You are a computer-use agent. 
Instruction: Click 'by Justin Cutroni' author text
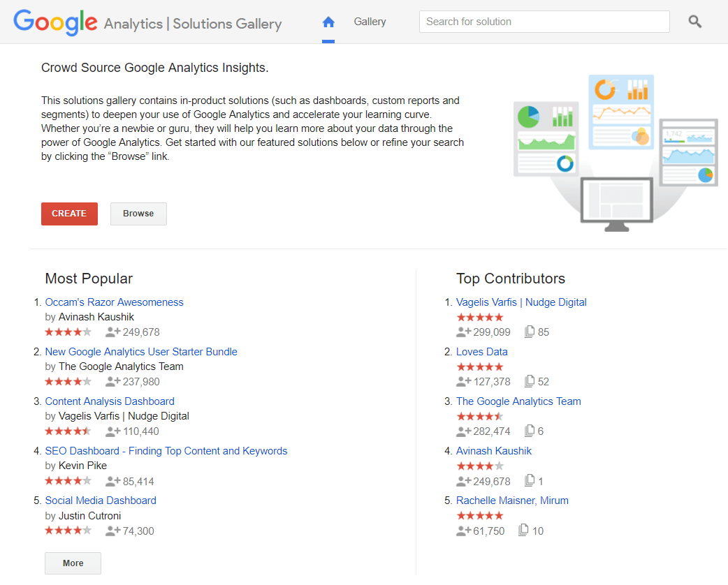[x=83, y=516]
